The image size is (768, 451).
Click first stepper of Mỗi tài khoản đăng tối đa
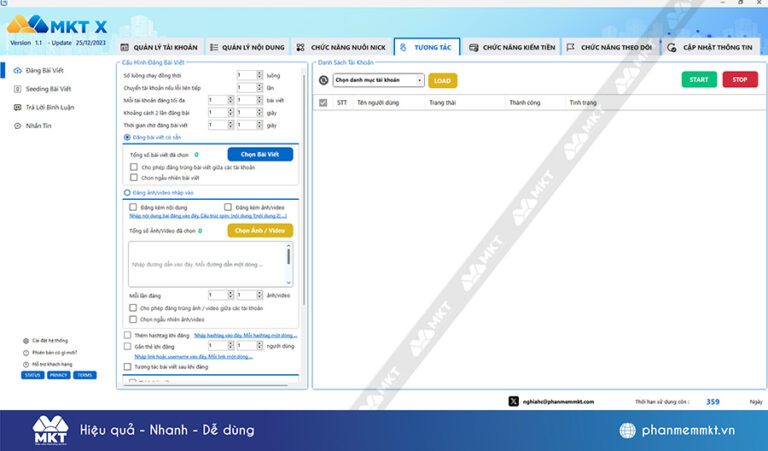[x=230, y=100]
